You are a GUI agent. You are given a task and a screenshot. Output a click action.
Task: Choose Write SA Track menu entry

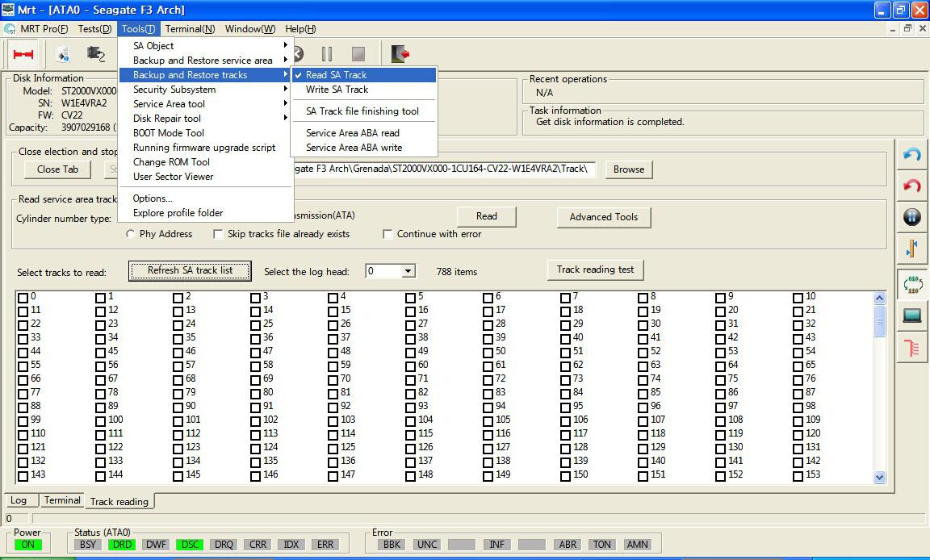[364, 90]
